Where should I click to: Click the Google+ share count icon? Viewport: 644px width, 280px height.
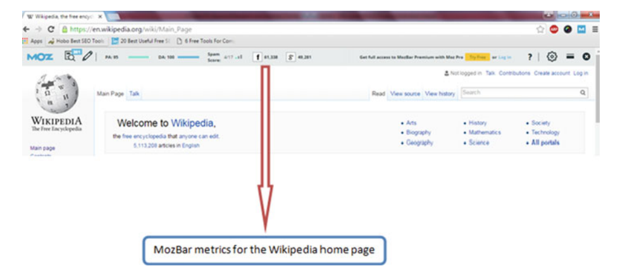(291, 57)
